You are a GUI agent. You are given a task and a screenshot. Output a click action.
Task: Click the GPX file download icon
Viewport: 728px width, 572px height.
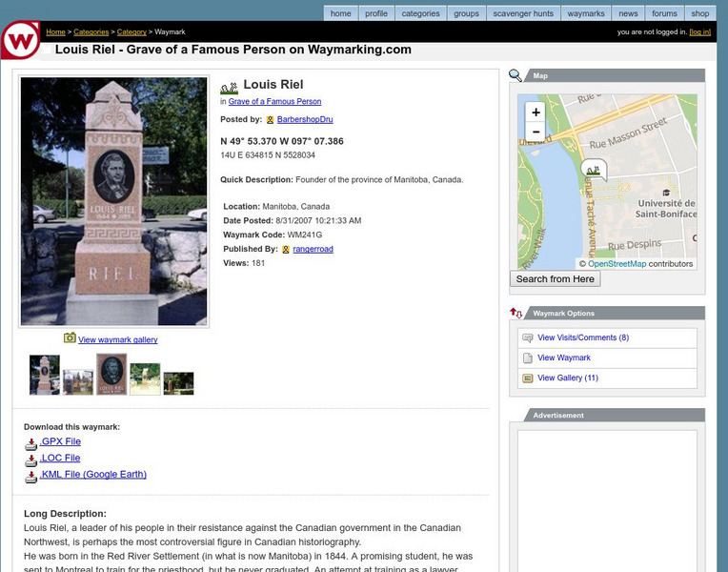click(x=30, y=444)
